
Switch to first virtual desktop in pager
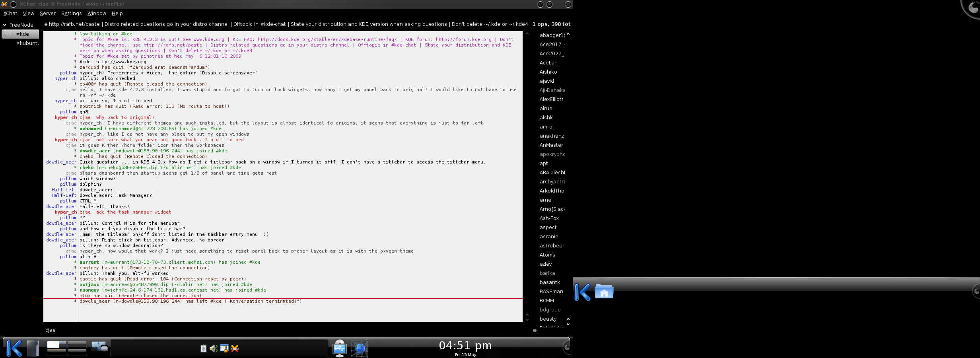56,344
